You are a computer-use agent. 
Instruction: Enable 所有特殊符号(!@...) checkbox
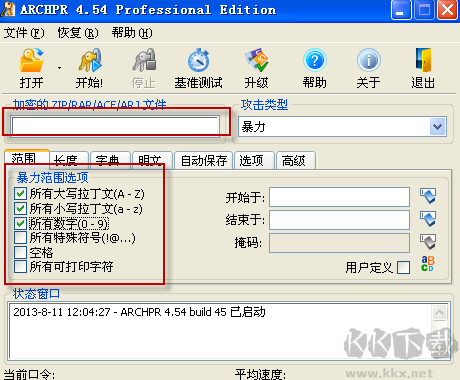click(x=20, y=238)
